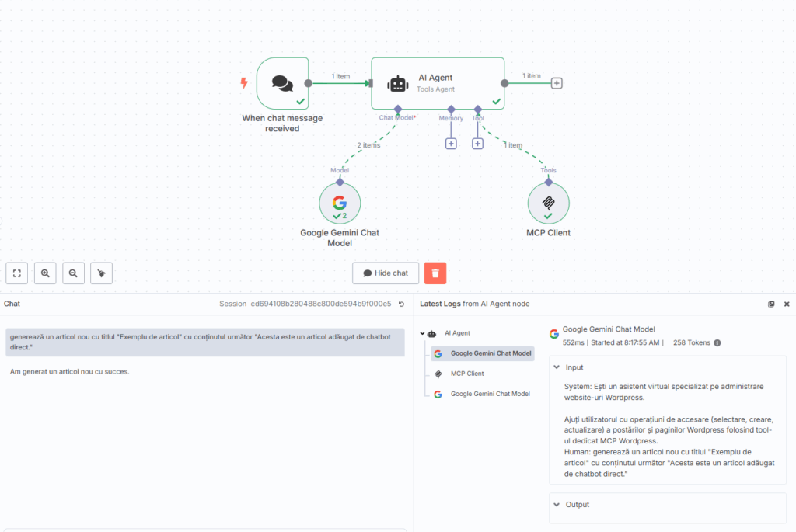
Task: Click the fit-to-view canvas icon
Action: [17, 273]
